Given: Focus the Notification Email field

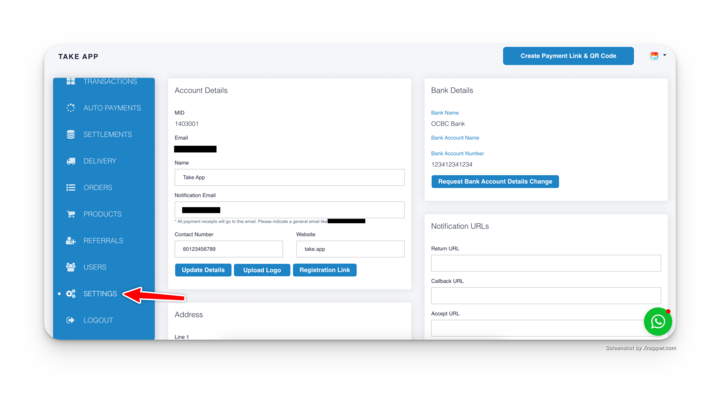Looking at the screenshot, I should [289, 210].
